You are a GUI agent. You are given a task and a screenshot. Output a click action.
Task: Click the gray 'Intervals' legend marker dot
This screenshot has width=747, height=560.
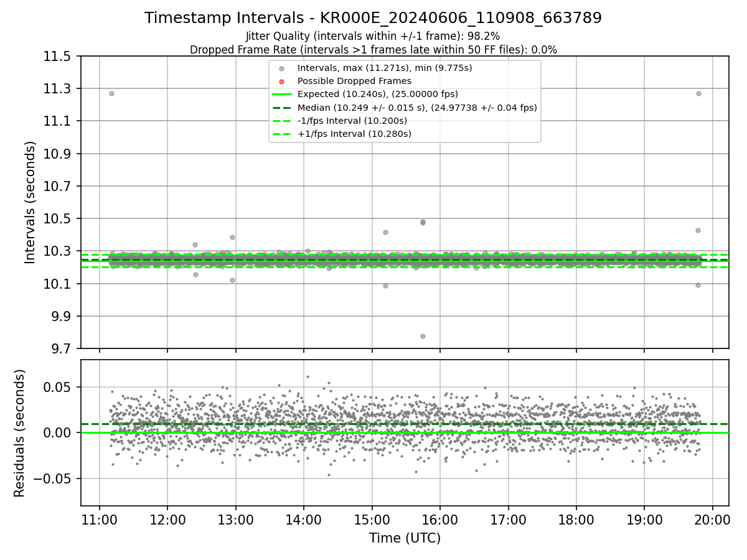click(x=282, y=68)
